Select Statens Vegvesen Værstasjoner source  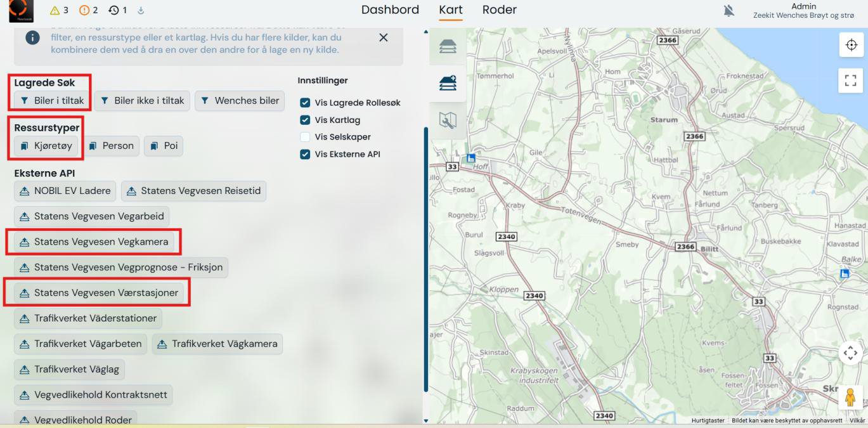coord(99,292)
